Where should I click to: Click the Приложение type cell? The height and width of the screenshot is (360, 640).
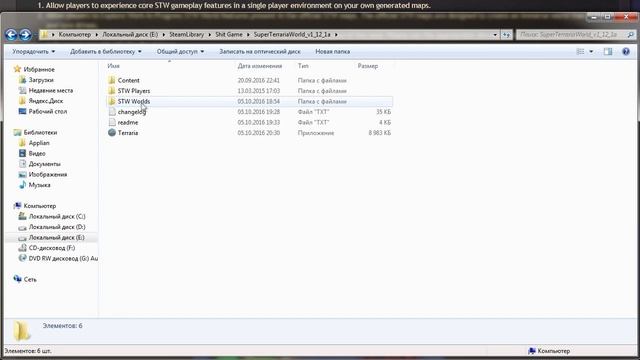coord(316,133)
